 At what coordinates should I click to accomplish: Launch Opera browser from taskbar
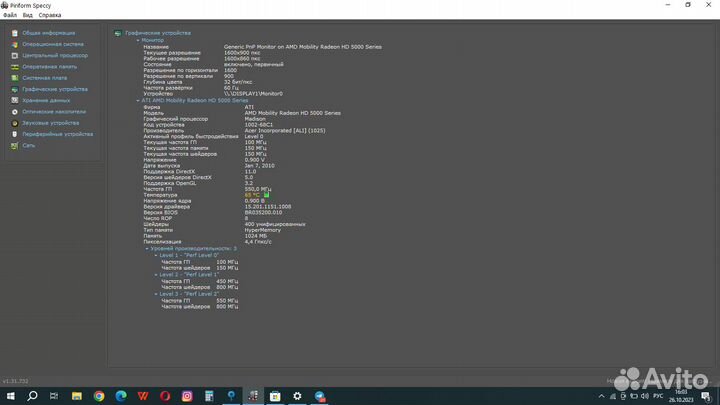point(165,396)
